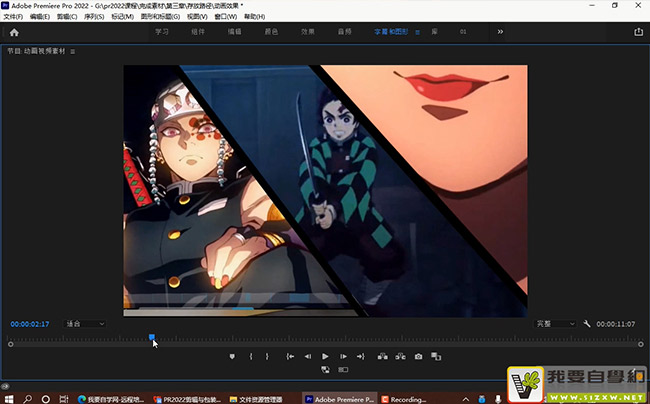Step back one frame
Viewport: 650px width, 404px height.
pos(308,356)
